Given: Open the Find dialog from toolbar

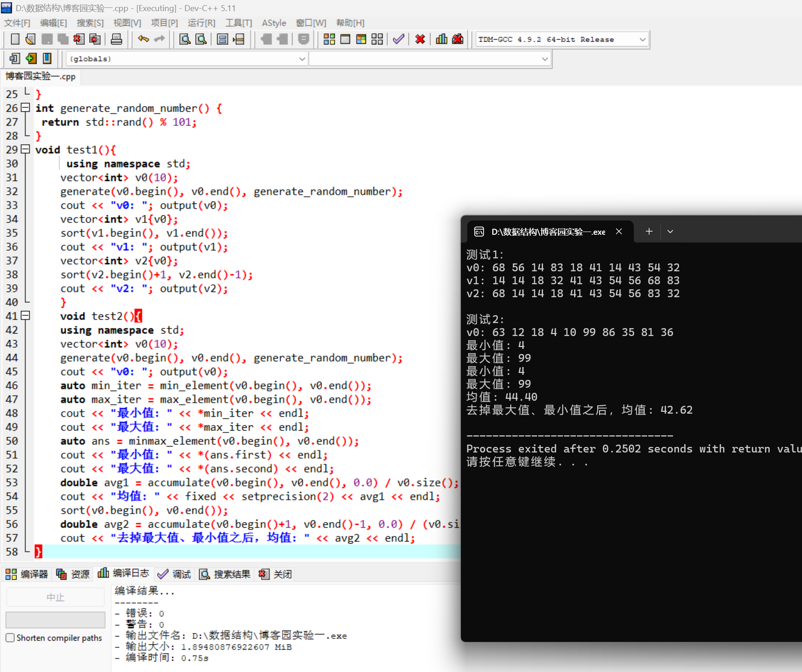Looking at the screenshot, I should pos(185,39).
